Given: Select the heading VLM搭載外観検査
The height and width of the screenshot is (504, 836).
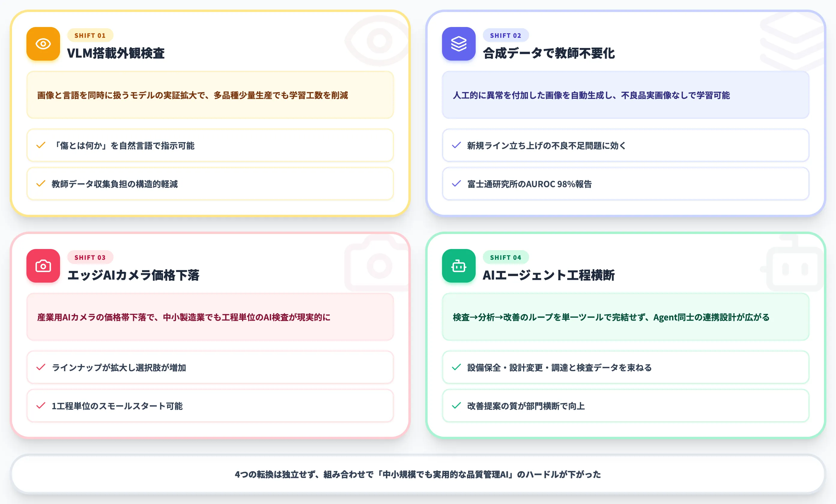Looking at the screenshot, I should [116, 53].
